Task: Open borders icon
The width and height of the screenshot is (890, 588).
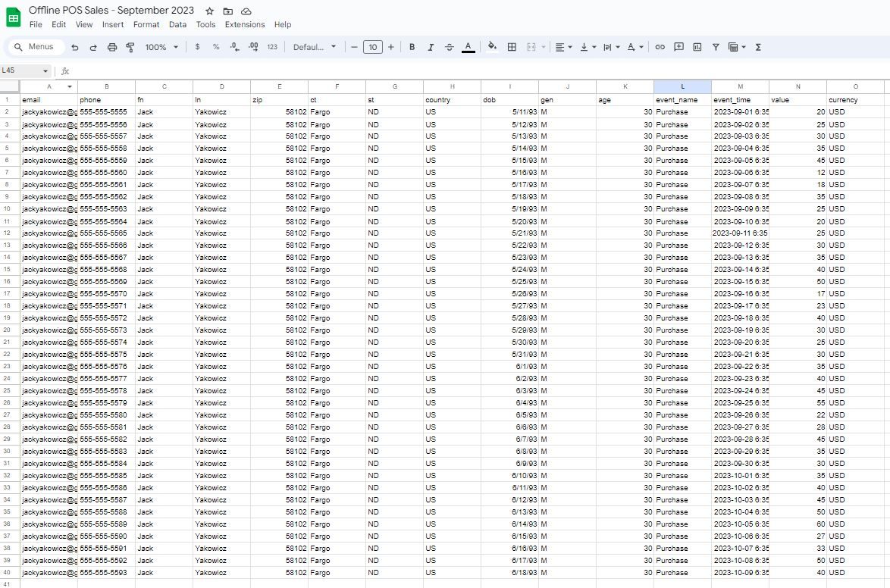Action: tap(512, 47)
